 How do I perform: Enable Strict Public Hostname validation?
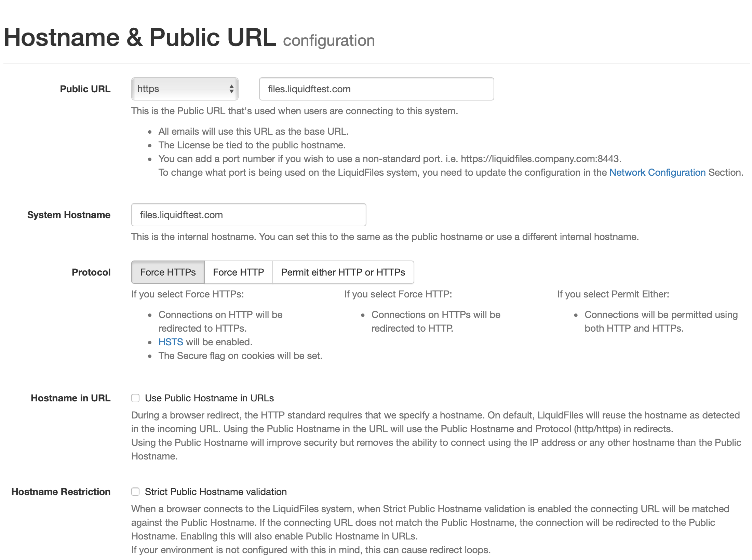click(x=135, y=491)
